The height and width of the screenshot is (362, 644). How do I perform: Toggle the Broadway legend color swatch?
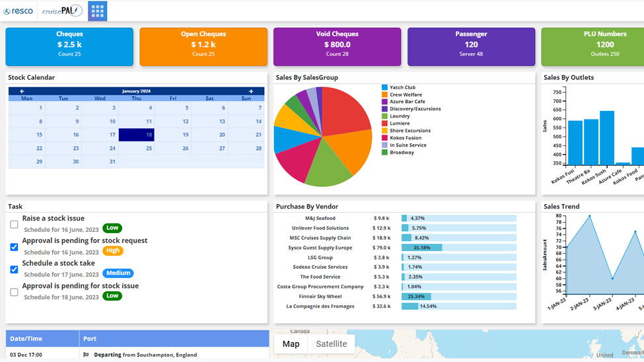(384, 153)
